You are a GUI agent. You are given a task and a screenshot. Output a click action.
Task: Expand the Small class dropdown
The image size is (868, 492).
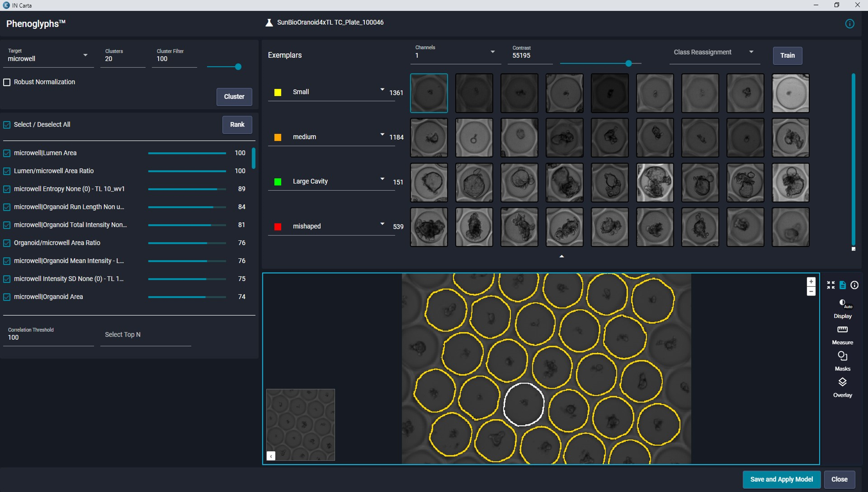(382, 90)
